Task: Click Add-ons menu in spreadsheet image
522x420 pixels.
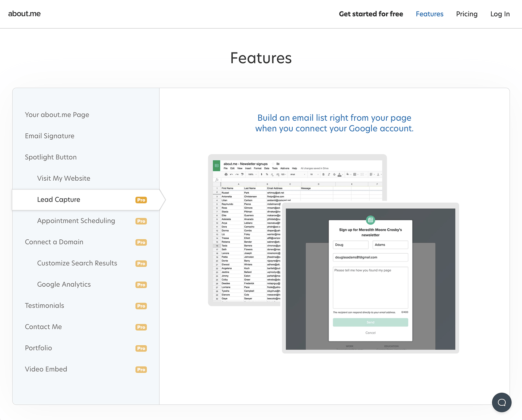Action: pyautogui.click(x=284, y=168)
